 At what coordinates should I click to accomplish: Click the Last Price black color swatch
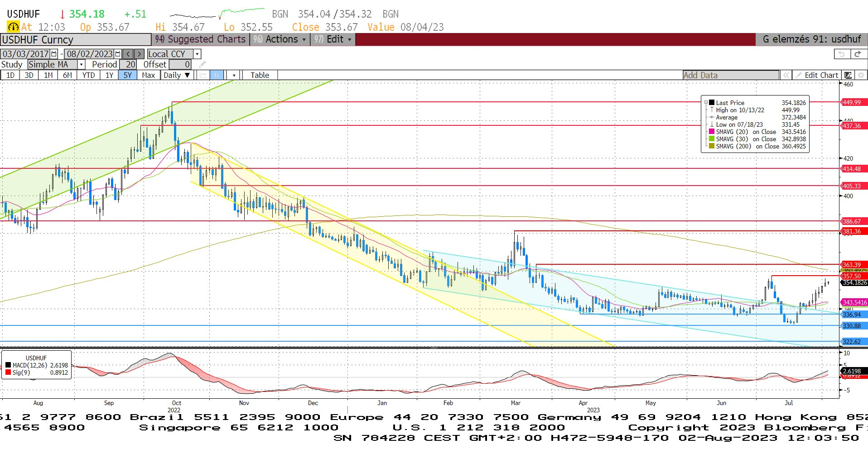pyautogui.click(x=712, y=103)
